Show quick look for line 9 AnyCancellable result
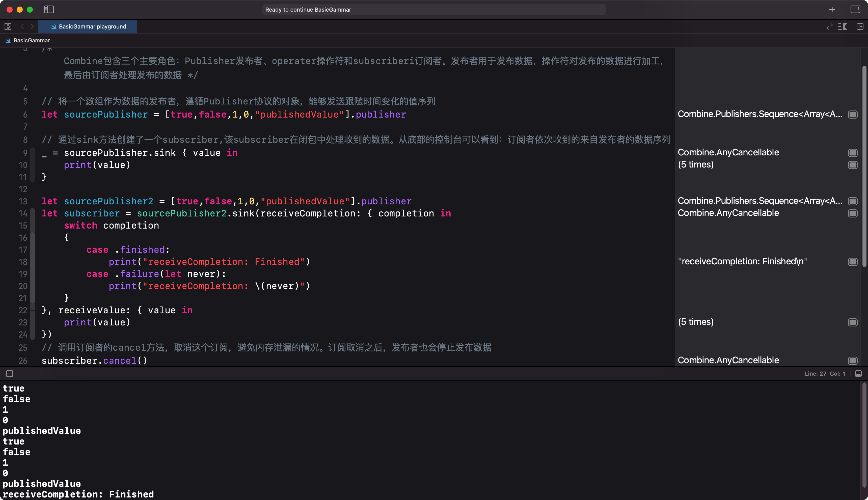 [x=853, y=153]
